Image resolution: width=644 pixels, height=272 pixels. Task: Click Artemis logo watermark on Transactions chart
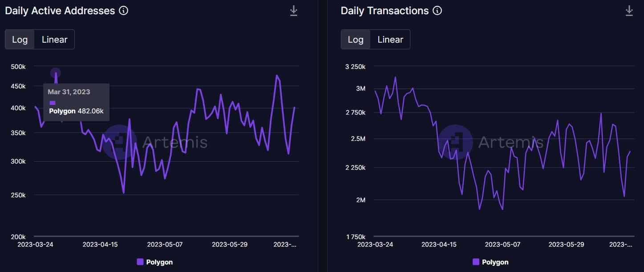click(x=456, y=142)
